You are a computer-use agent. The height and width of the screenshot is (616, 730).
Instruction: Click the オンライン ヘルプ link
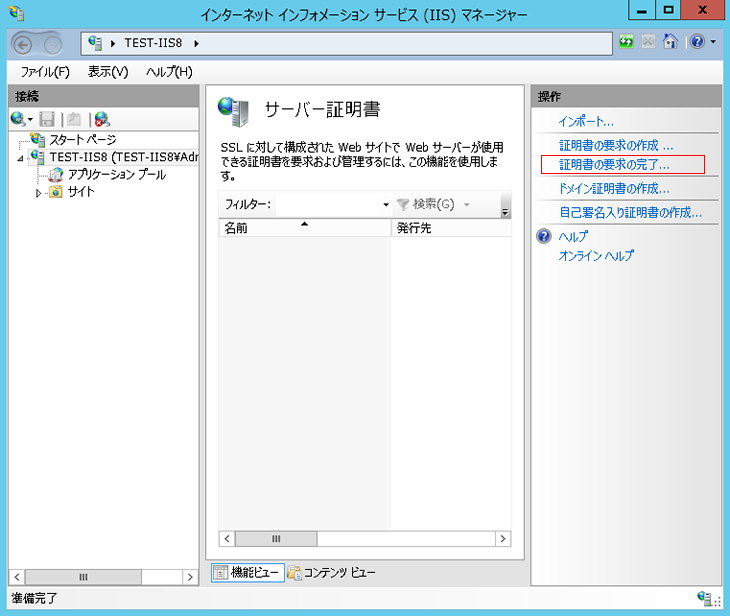(596, 256)
